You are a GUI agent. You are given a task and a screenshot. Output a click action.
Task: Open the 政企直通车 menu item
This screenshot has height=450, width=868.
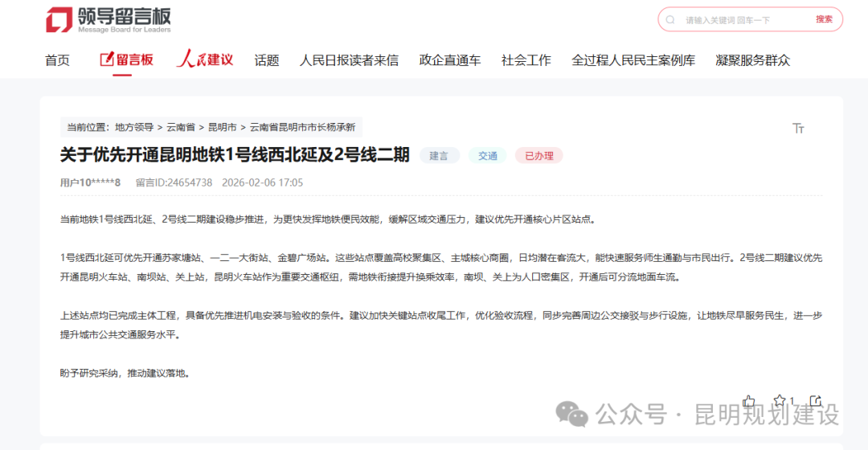pyautogui.click(x=449, y=60)
